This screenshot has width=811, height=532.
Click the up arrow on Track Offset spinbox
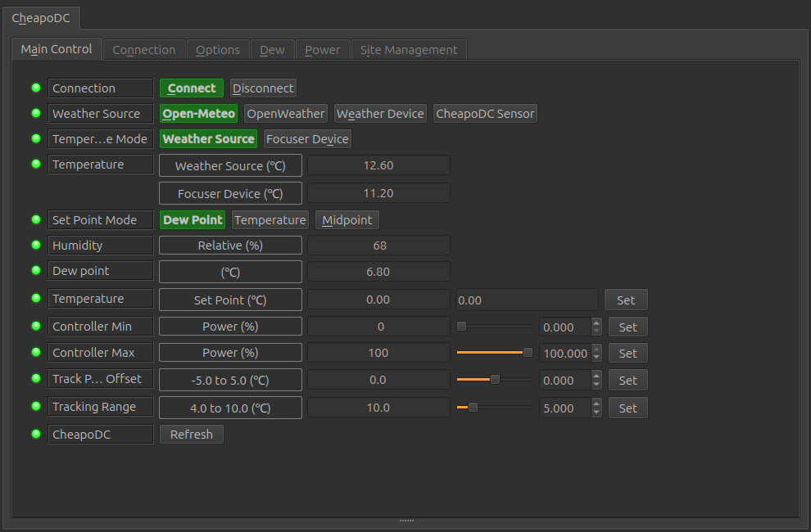[597, 376]
